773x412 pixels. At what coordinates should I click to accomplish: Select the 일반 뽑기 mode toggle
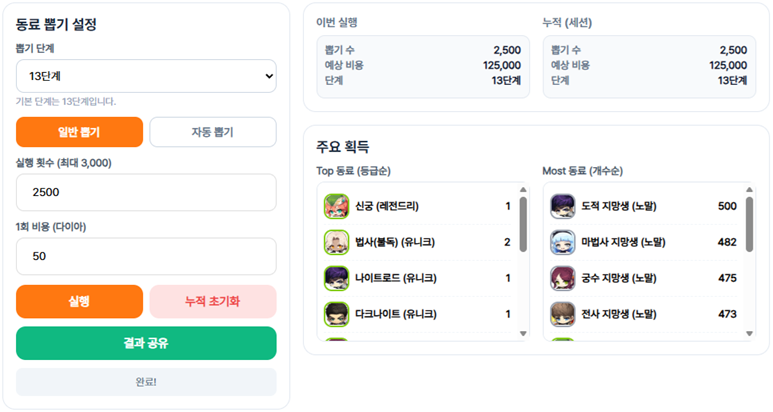80,132
